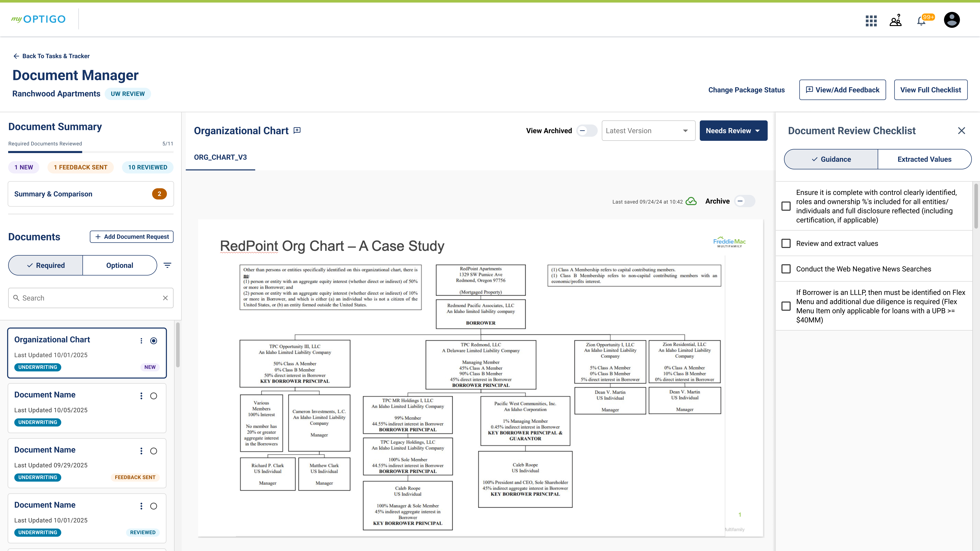Click the Ranchwood Apartments property name
This screenshot has width=980, height=551.
click(x=56, y=94)
